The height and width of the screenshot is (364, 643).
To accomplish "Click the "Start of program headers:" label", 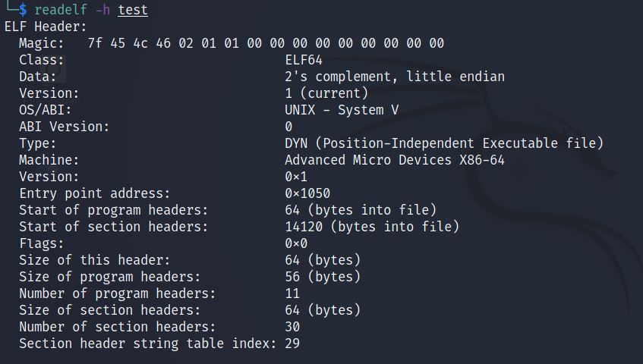I will 113,210.
